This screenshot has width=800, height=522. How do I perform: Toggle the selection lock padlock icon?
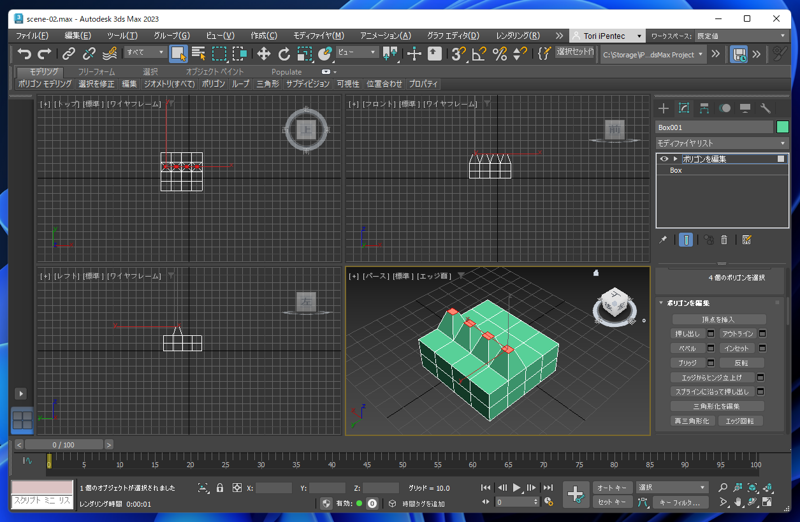point(220,488)
